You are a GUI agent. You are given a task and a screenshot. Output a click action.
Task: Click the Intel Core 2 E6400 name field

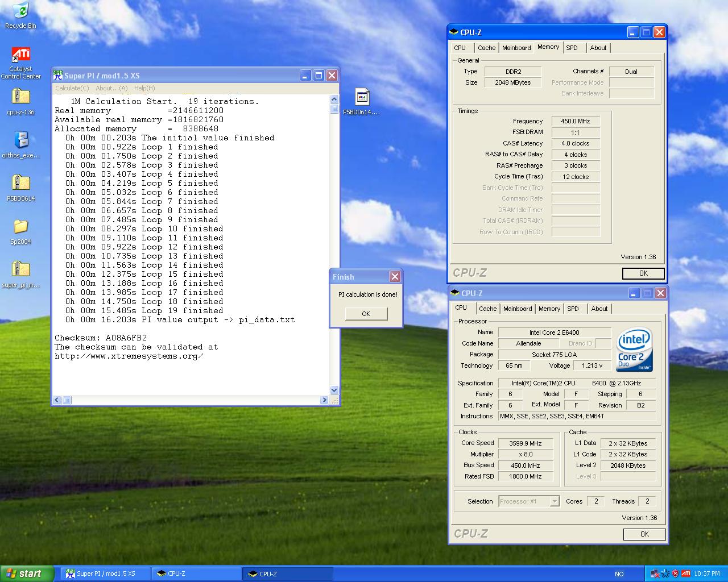pyautogui.click(x=555, y=332)
